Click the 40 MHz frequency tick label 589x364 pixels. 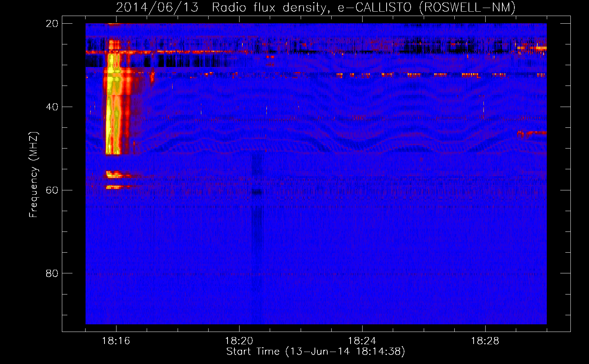click(52, 107)
